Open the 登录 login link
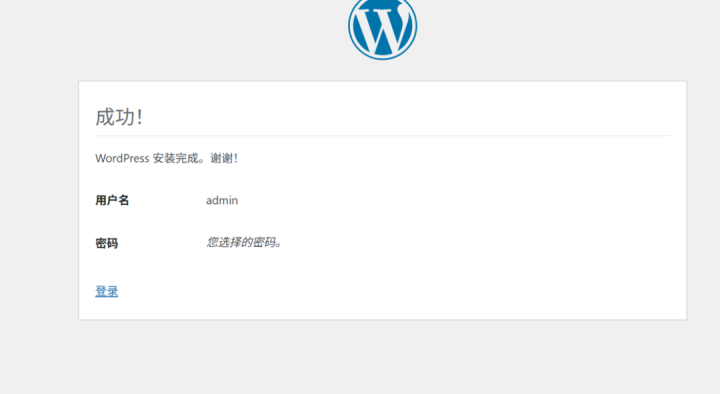Viewport: 720px width, 394px height. (107, 291)
